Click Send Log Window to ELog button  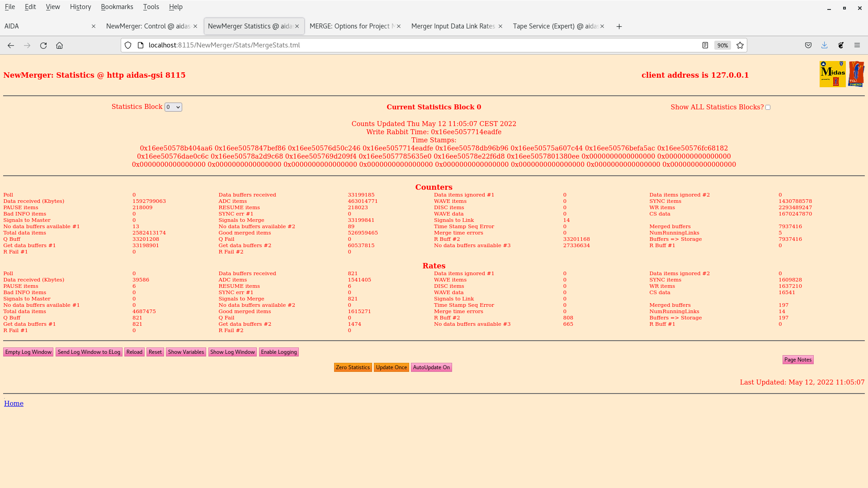[x=89, y=352]
